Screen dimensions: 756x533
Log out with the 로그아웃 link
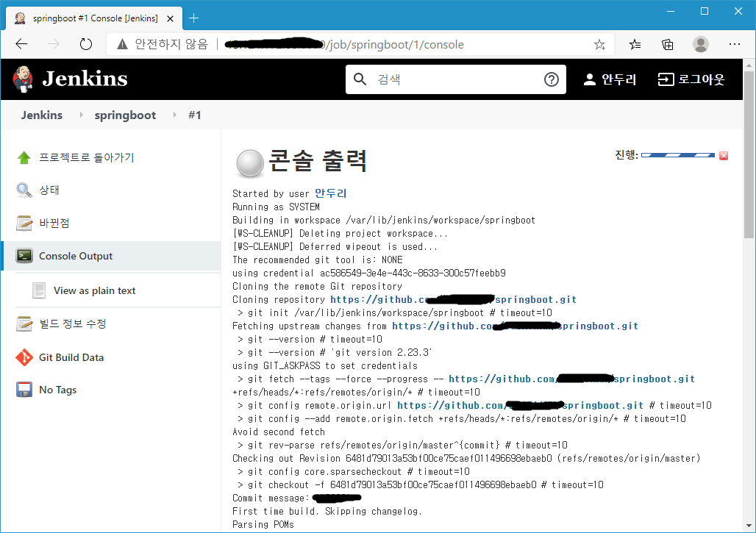pyautogui.click(x=701, y=79)
